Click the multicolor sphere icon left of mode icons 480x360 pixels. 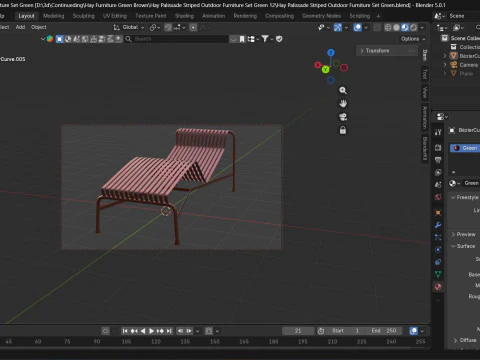(50, 39)
